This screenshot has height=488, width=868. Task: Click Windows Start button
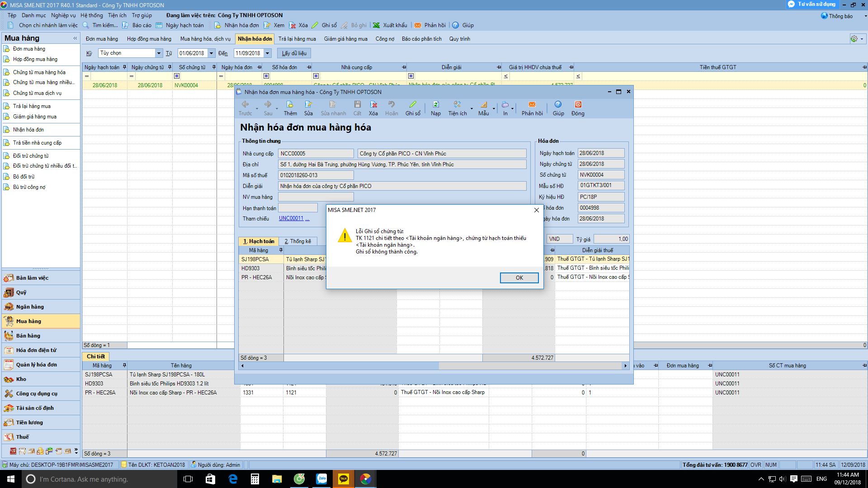[x=11, y=479]
